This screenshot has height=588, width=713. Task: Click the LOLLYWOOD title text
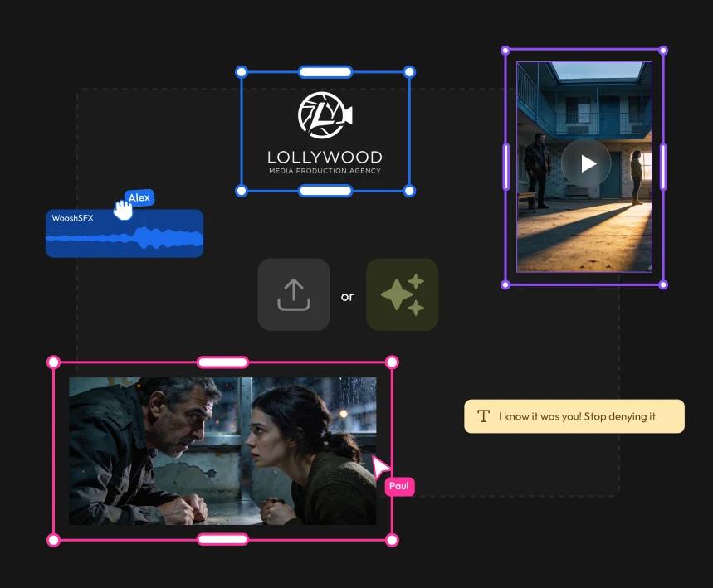tap(325, 158)
